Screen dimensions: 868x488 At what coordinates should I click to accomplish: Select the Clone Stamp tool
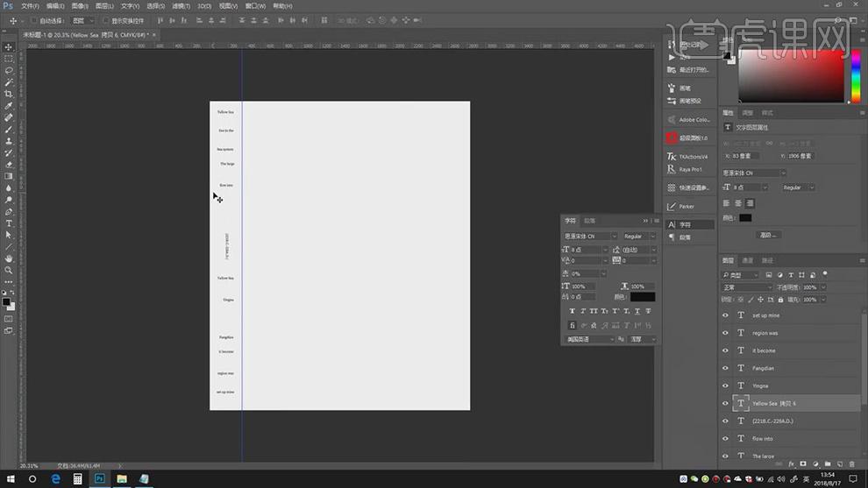8,141
